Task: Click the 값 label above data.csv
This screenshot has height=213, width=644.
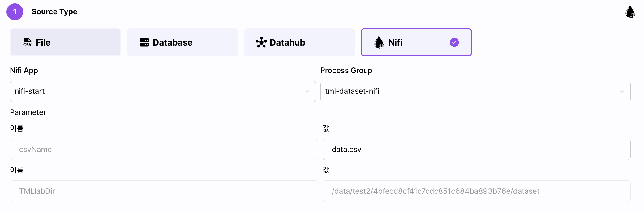Action: [326, 128]
